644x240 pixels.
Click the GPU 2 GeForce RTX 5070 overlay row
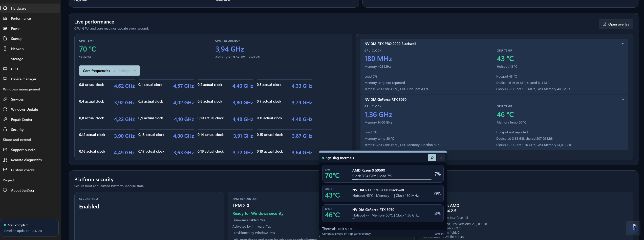click(383, 213)
